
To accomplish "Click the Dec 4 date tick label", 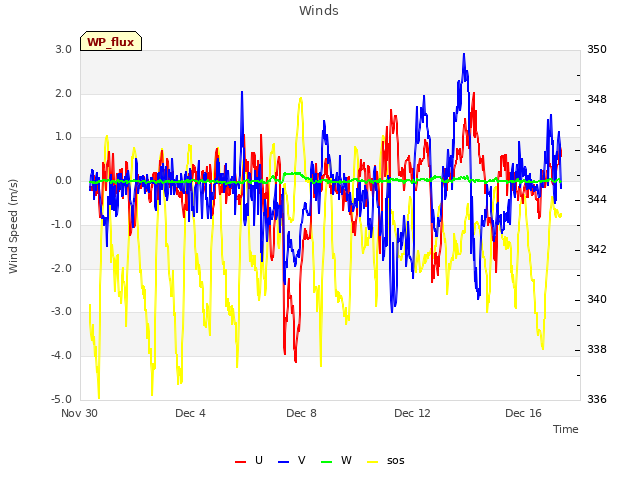I will [x=190, y=413].
